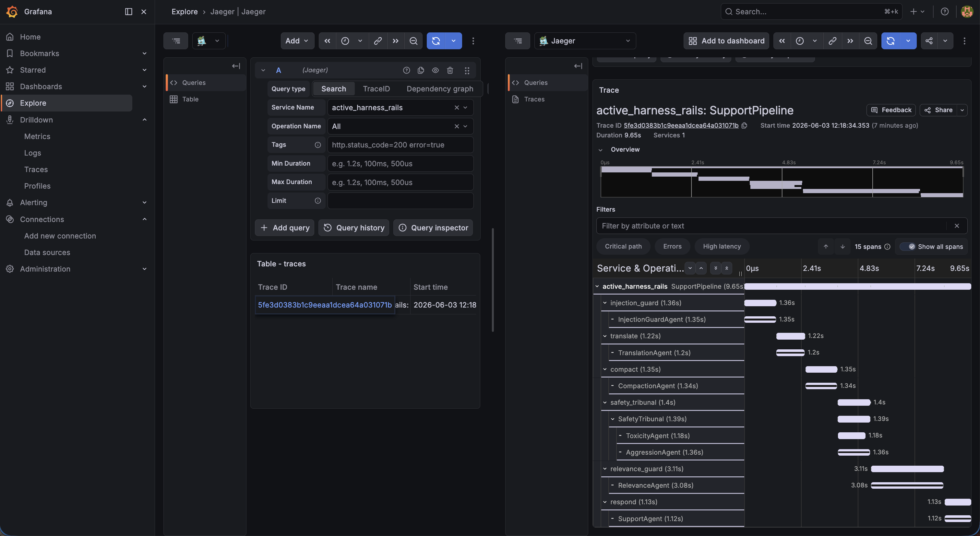Jump to next span match arrow
The width and height of the screenshot is (980, 536).
click(843, 247)
